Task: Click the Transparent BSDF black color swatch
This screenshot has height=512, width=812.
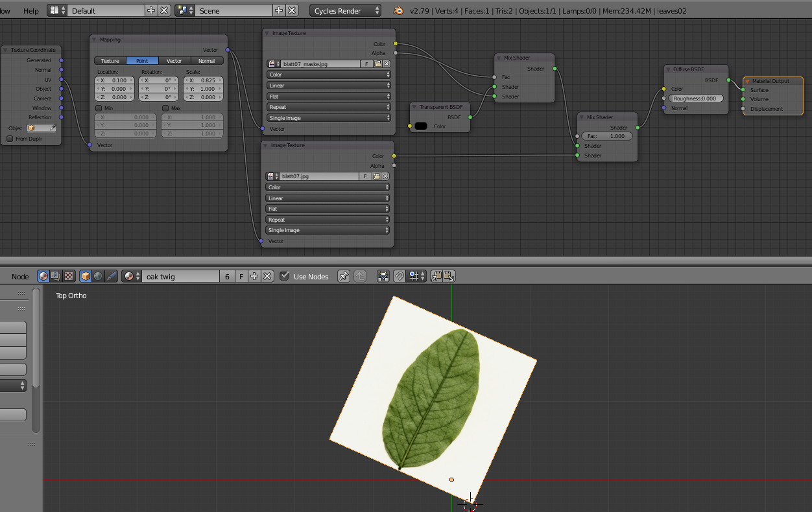Action: click(x=421, y=126)
